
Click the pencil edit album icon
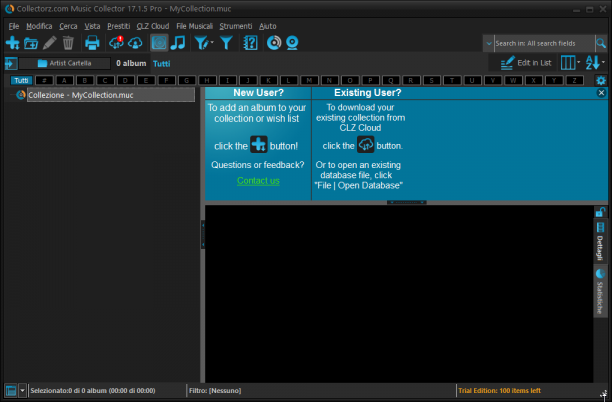coord(50,43)
